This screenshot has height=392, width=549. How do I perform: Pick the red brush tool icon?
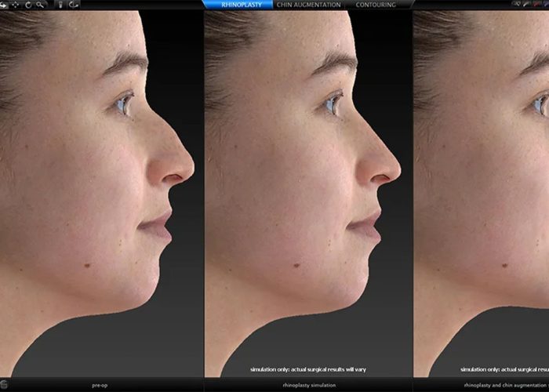(x=536, y=4)
